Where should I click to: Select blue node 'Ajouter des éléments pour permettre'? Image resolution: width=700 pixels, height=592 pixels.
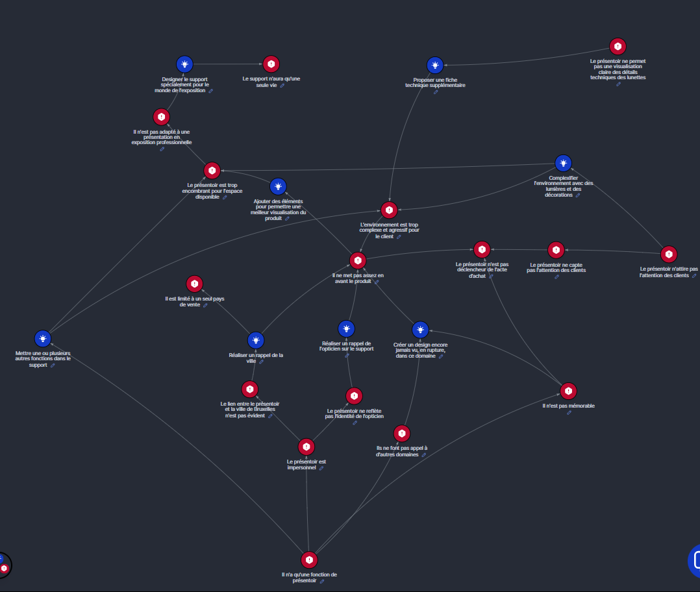[x=278, y=186]
